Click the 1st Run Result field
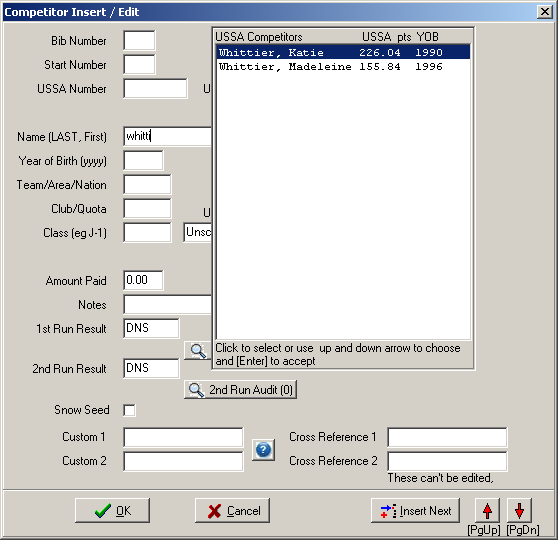Viewport: 558px width, 540px height. pos(151,328)
